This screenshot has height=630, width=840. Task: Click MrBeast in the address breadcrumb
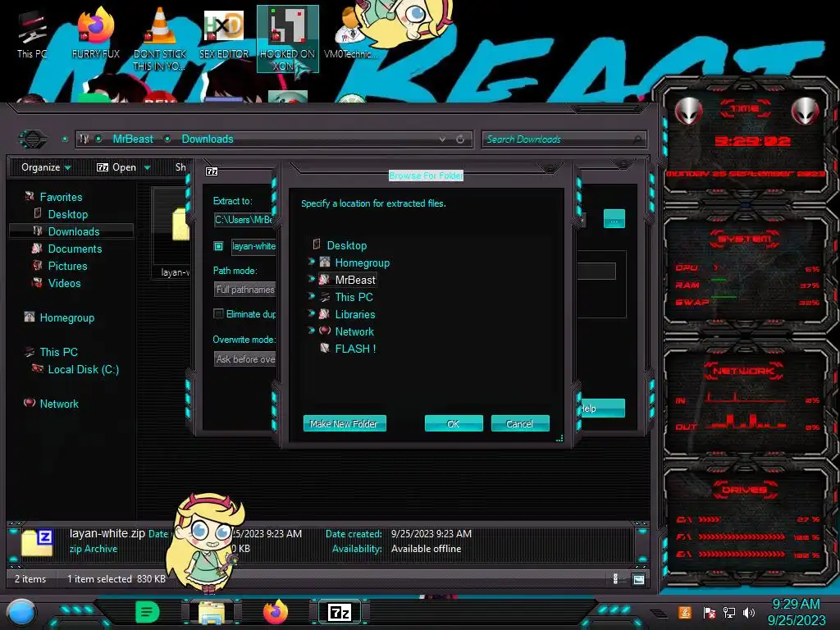point(133,139)
